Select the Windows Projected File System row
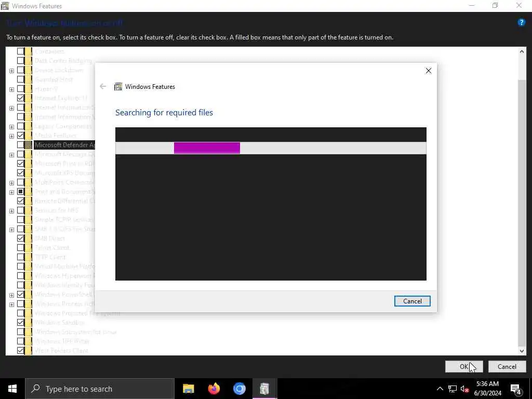 (x=77, y=313)
